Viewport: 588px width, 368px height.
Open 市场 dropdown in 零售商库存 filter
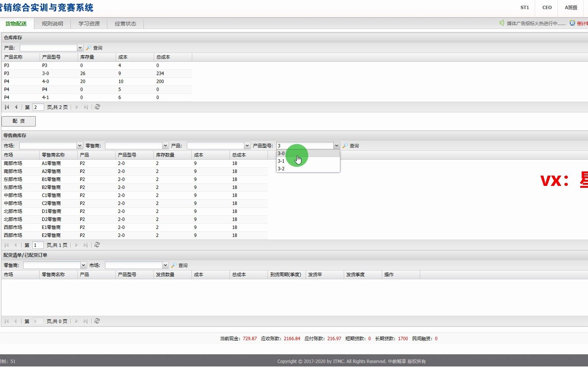80,146
